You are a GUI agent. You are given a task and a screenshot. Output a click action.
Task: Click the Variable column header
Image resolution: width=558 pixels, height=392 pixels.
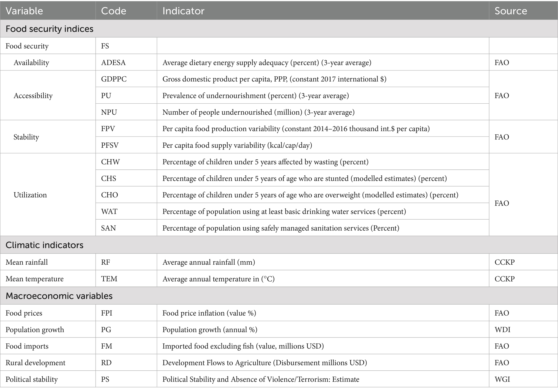[24, 11]
